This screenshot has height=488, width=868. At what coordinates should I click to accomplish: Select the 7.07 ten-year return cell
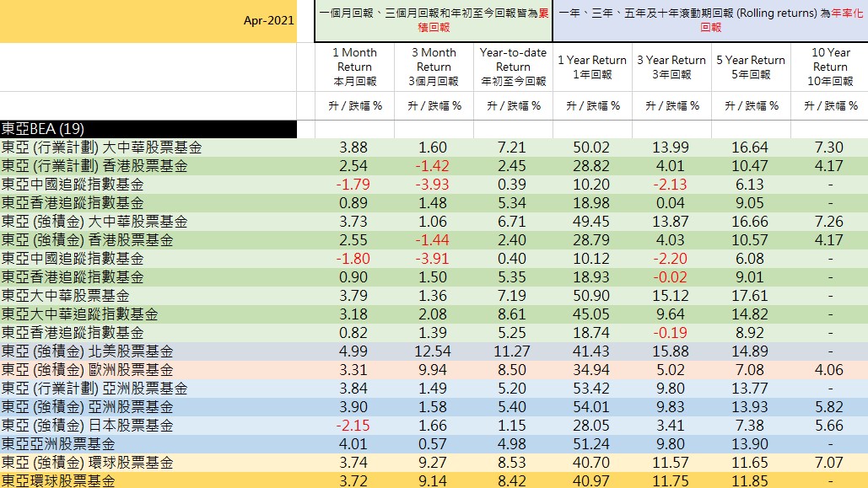[829, 463]
